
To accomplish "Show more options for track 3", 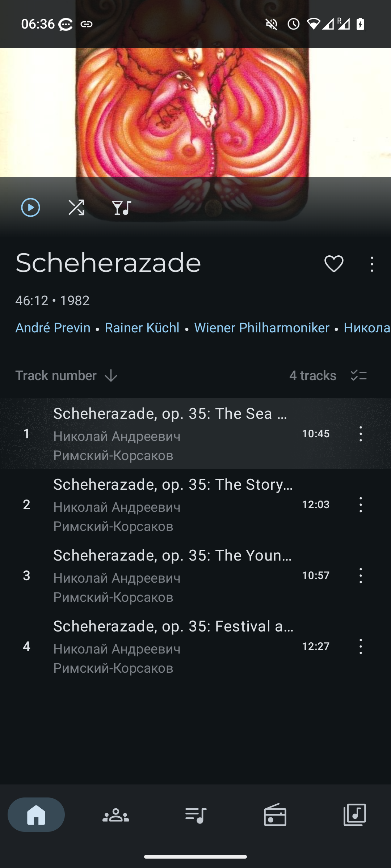I will tap(361, 575).
